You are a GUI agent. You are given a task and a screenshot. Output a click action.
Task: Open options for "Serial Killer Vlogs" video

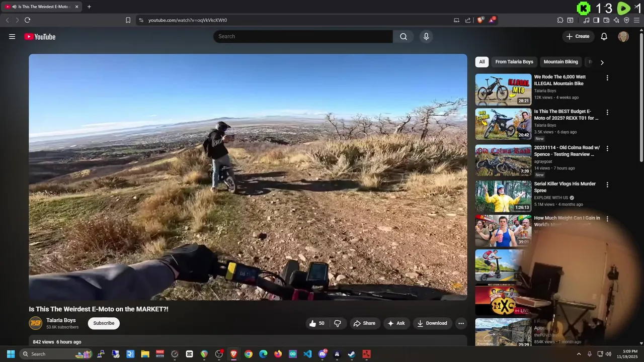pos(607,185)
